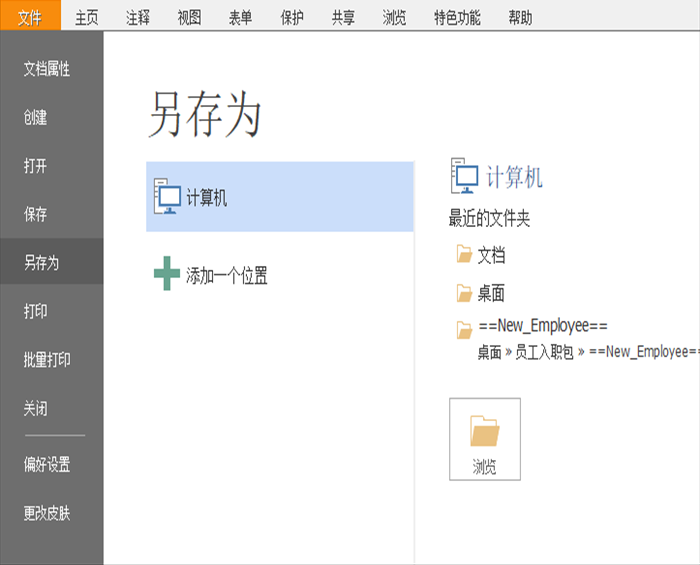Click the computer icon in the 计算机 row
700x565 pixels.
pos(167,196)
